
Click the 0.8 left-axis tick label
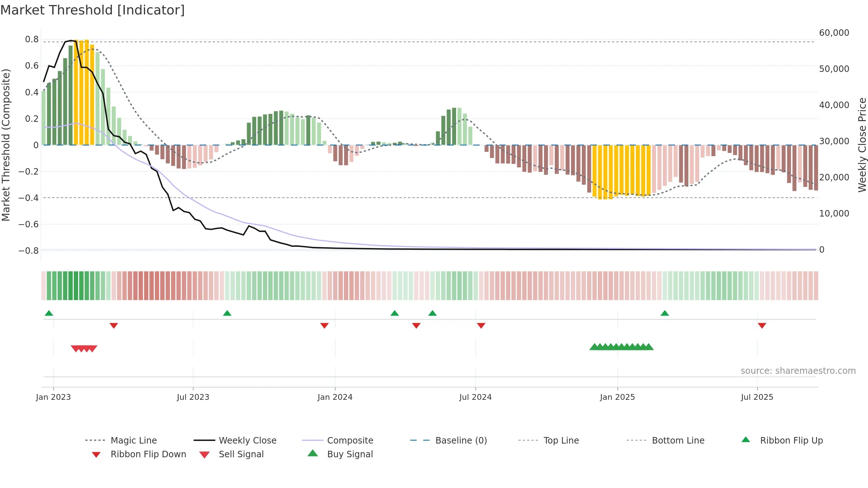pyautogui.click(x=32, y=39)
